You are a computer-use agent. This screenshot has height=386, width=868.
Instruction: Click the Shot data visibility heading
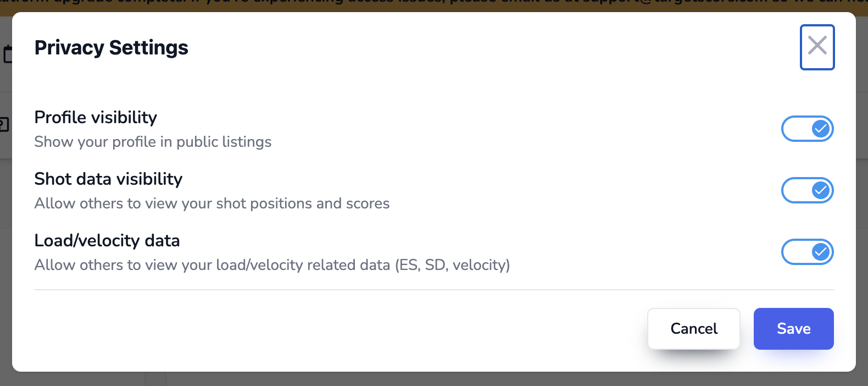108,179
